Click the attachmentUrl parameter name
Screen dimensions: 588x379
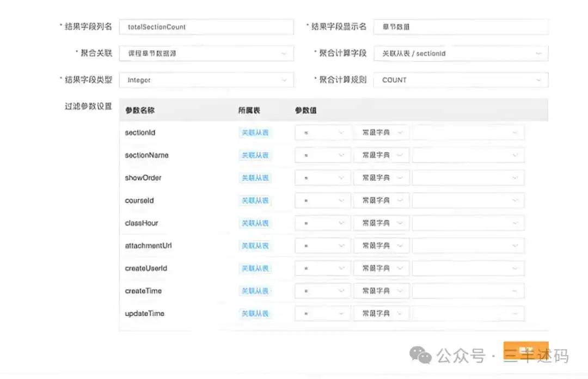click(x=148, y=246)
